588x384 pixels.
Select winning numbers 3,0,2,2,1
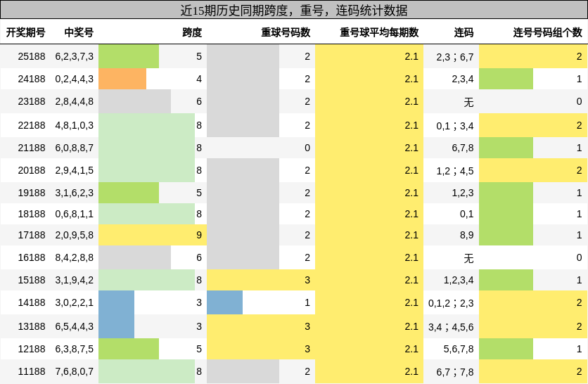pyautogui.click(x=75, y=302)
